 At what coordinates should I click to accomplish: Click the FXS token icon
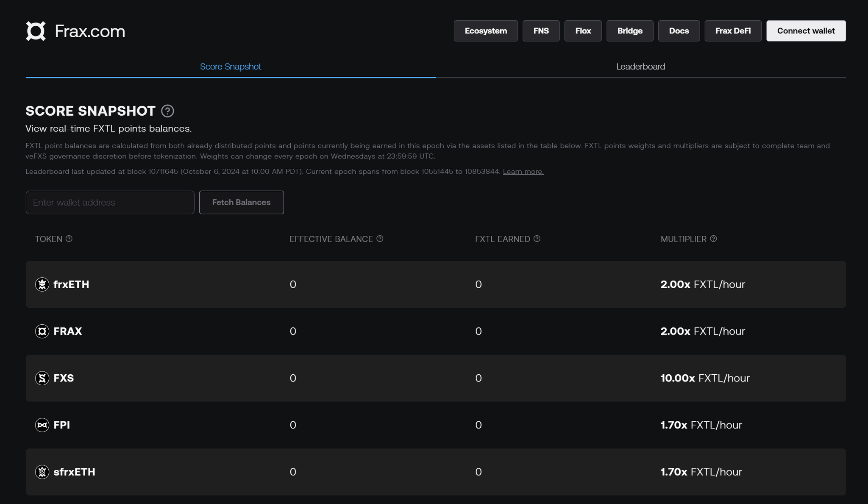42,378
